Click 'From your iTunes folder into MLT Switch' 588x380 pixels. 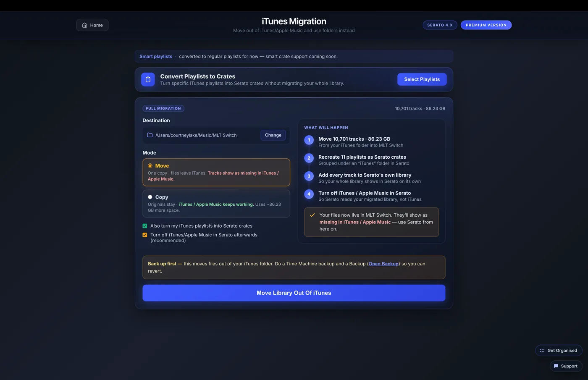coord(361,145)
